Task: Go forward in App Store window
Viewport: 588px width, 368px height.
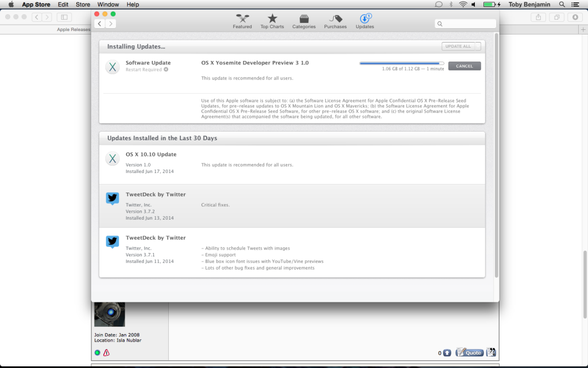Action: [111, 24]
